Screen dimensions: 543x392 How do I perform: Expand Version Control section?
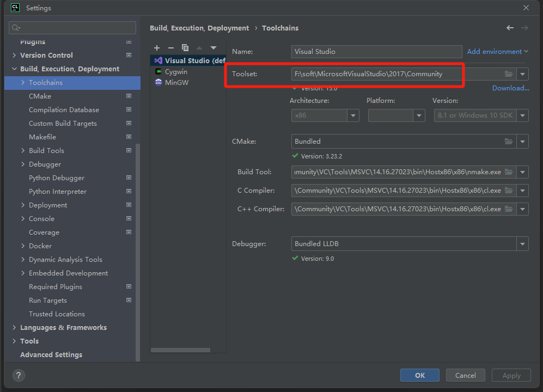pos(14,55)
